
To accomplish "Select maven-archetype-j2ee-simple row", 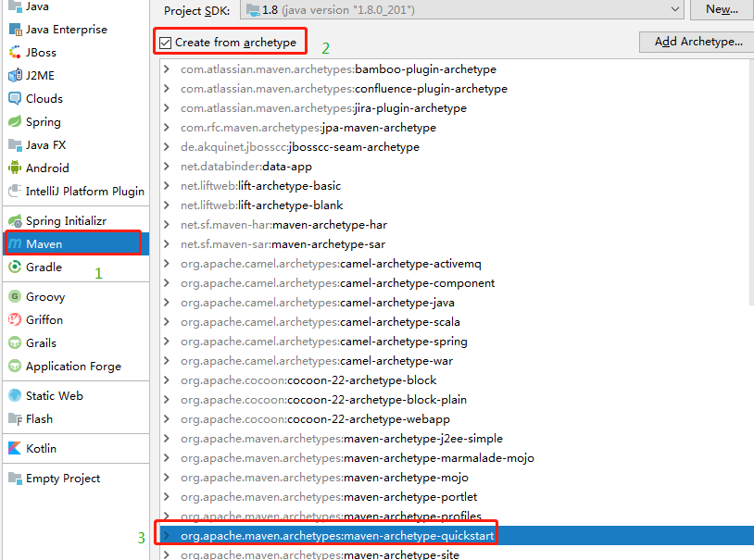I will [455, 439].
